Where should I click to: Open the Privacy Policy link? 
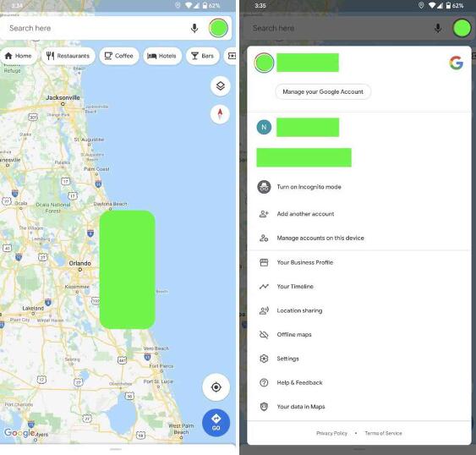pos(331,433)
